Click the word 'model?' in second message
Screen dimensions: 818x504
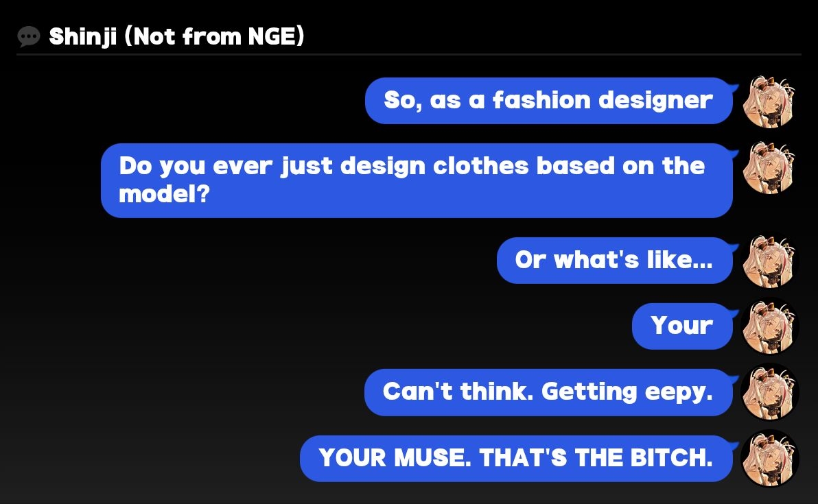coord(163,195)
